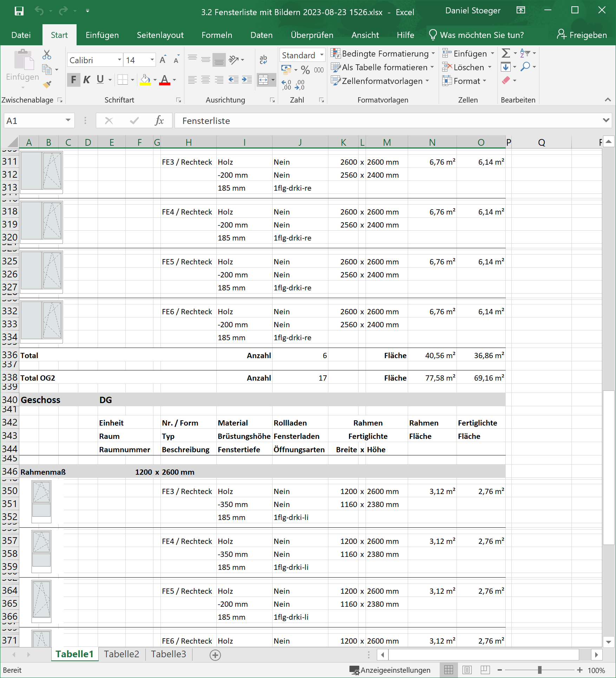Image resolution: width=616 pixels, height=678 pixels.
Task: Click the AutoSum sigma icon
Action: click(x=506, y=53)
